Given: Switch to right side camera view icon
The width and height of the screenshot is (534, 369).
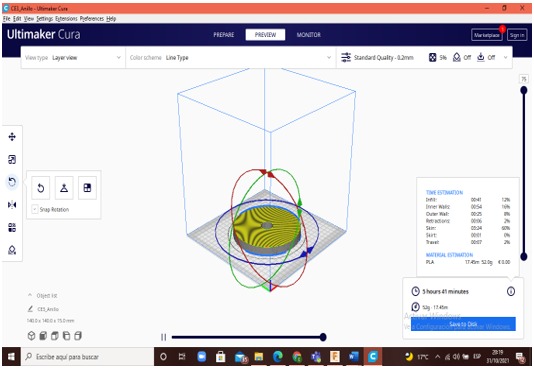Looking at the screenshot, I should (78, 336).
